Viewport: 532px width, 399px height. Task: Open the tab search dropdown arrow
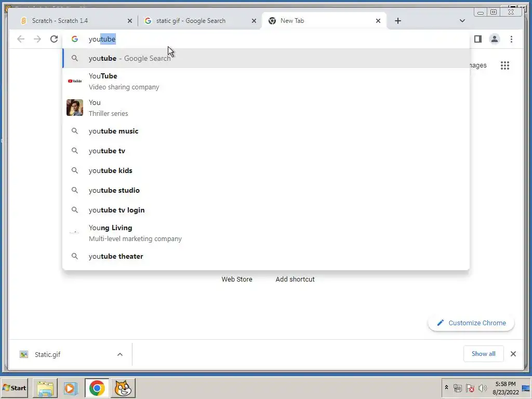coord(462,21)
